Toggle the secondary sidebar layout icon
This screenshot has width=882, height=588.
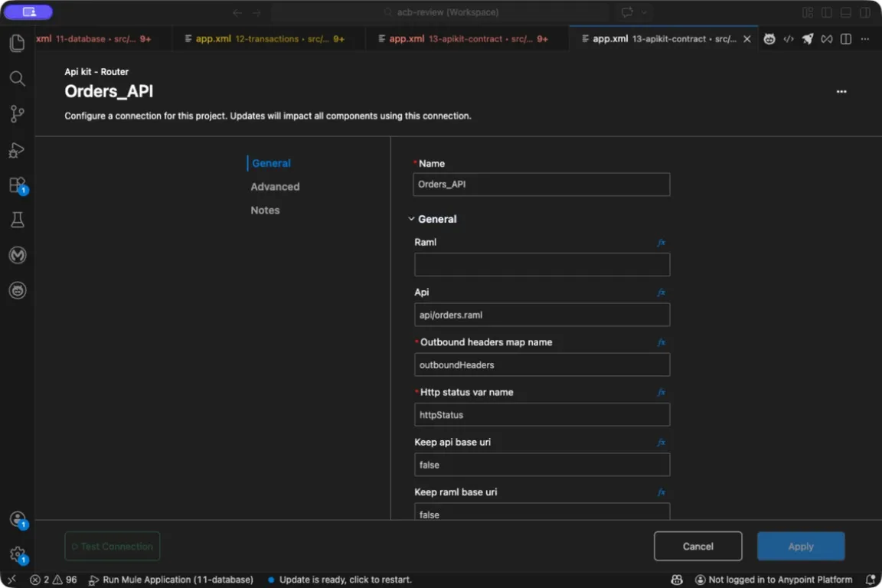[x=864, y=12]
